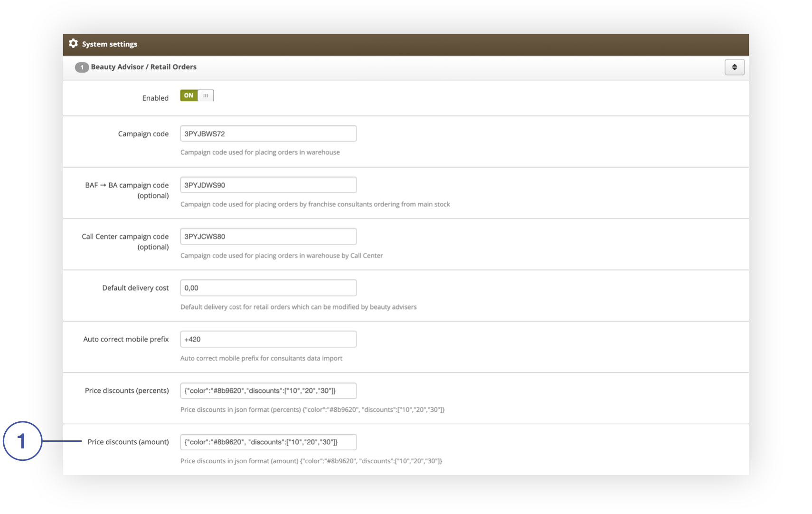Click the amount json format help text
The image size is (812, 514).
(311, 461)
